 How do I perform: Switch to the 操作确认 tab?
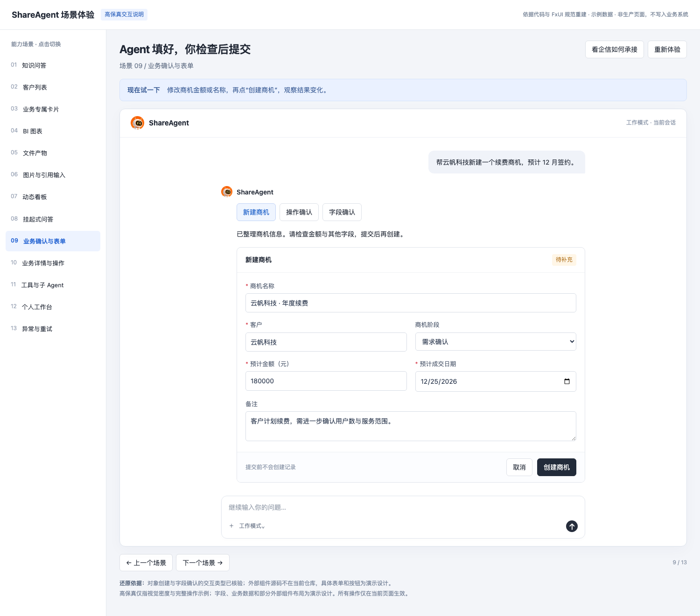pyautogui.click(x=299, y=212)
